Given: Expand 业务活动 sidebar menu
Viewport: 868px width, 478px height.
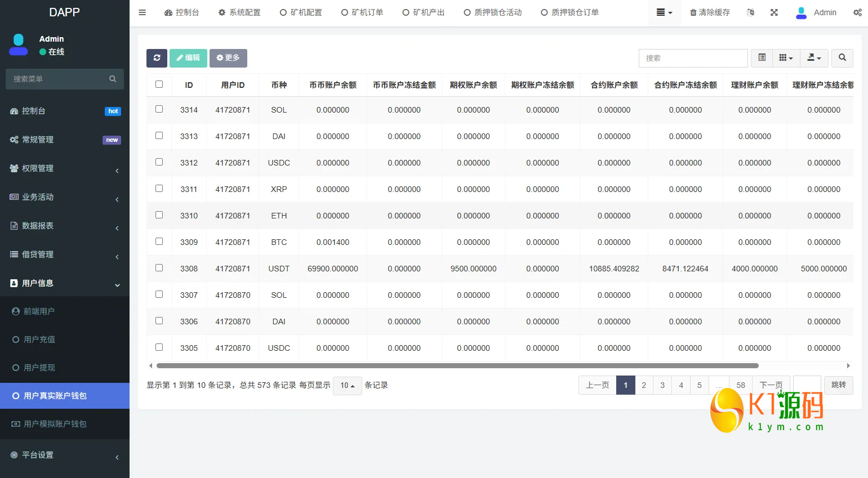Looking at the screenshot, I should coord(65,197).
